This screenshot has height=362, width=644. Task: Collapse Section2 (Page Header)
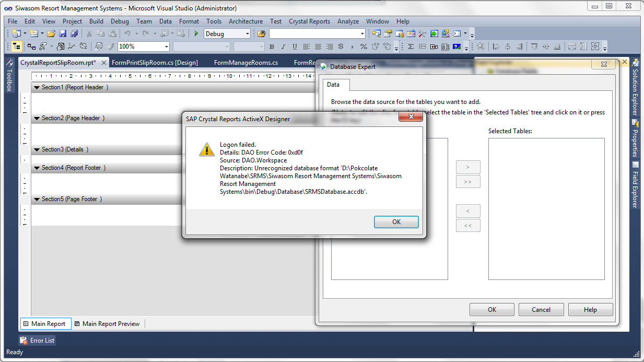click(x=37, y=118)
